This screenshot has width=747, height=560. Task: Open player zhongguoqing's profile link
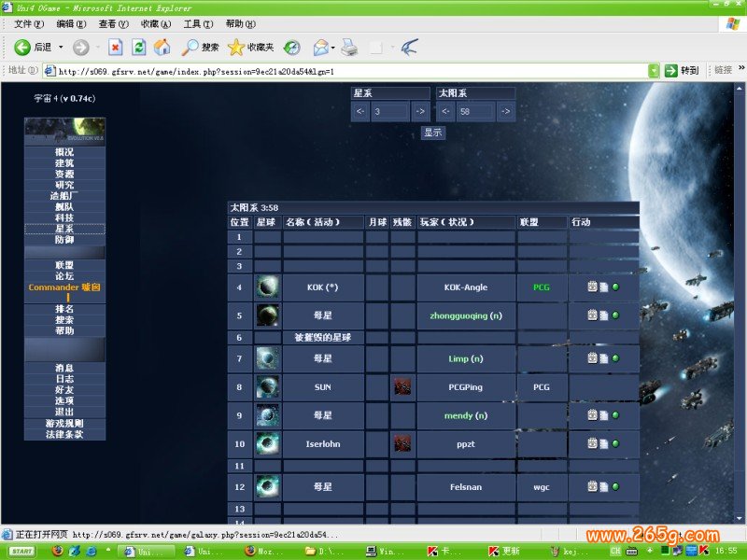[466, 315]
